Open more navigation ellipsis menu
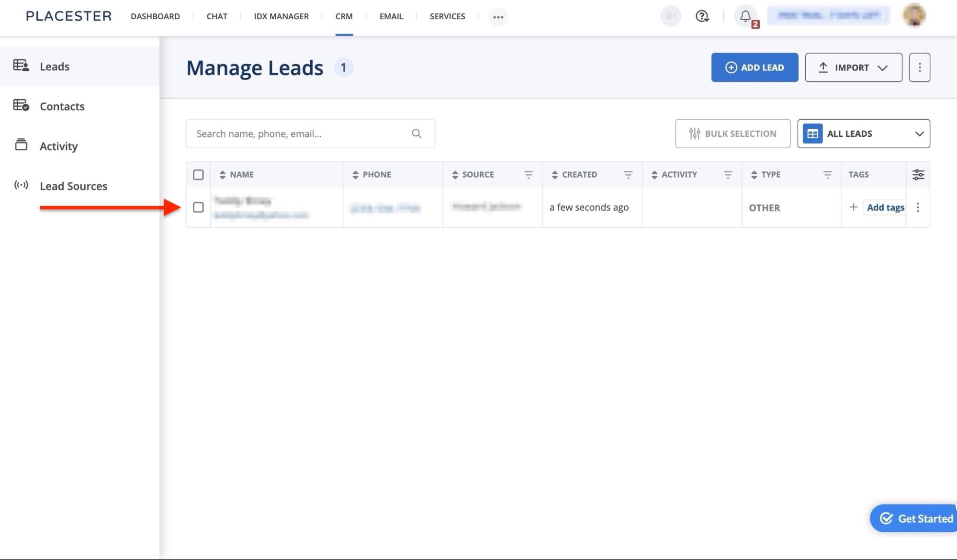 (498, 17)
